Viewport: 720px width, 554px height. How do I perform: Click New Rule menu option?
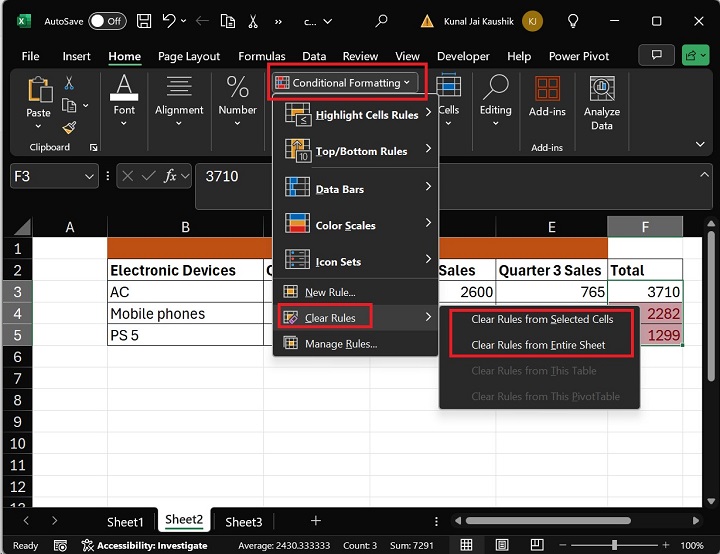pos(330,292)
